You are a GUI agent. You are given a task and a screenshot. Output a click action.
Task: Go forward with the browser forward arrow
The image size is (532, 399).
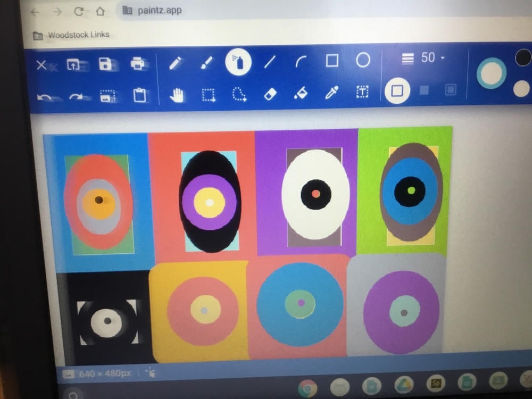click(57, 12)
